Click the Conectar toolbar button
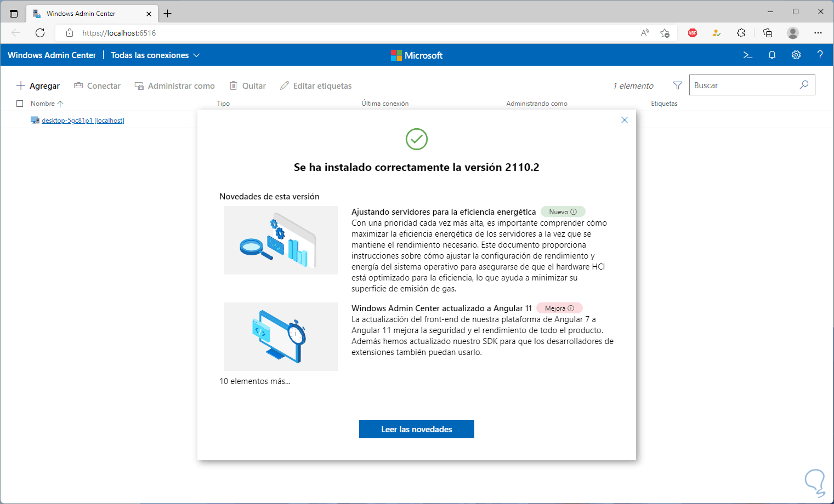834x504 pixels. (x=97, y=85)
